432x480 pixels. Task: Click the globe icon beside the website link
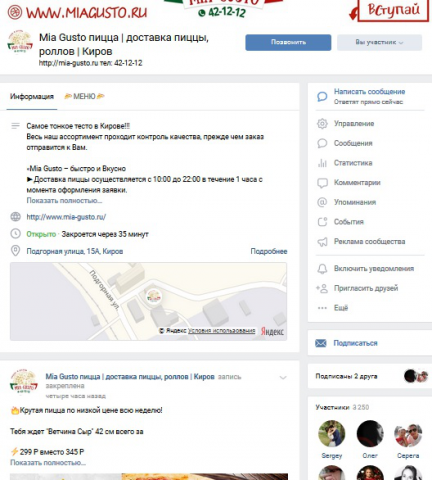click(15, 217)
